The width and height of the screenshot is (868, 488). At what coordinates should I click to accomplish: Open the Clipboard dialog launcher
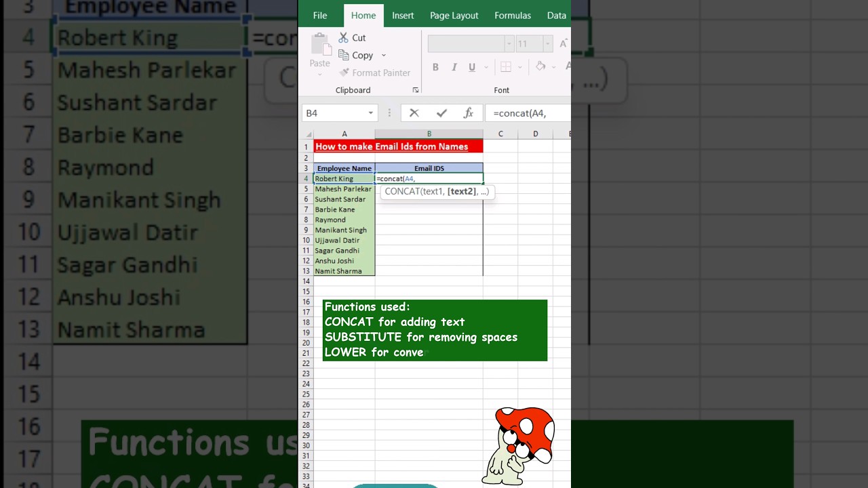click(x=416, y=90)
